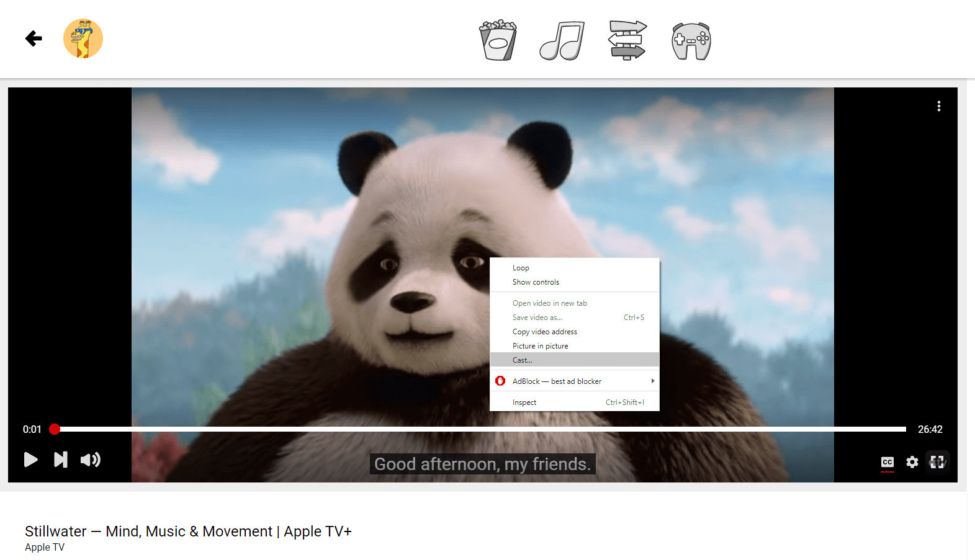Select Copy video address

coord(575,332)
